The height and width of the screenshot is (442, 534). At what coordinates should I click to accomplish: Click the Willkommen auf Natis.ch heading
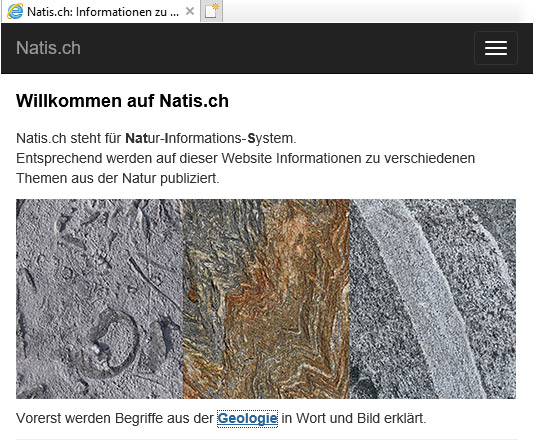click(x=122, y=101)
